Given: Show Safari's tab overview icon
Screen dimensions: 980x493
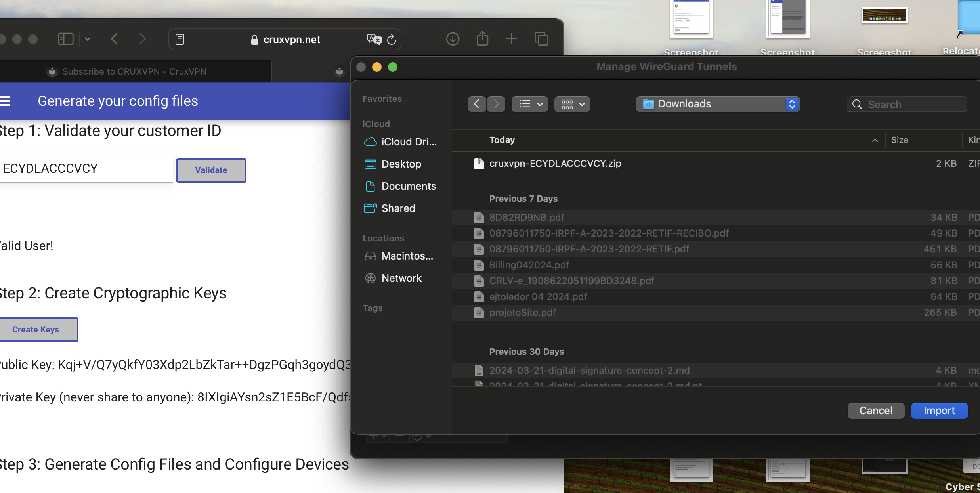Looking at the screenshot, I should 541,39.
